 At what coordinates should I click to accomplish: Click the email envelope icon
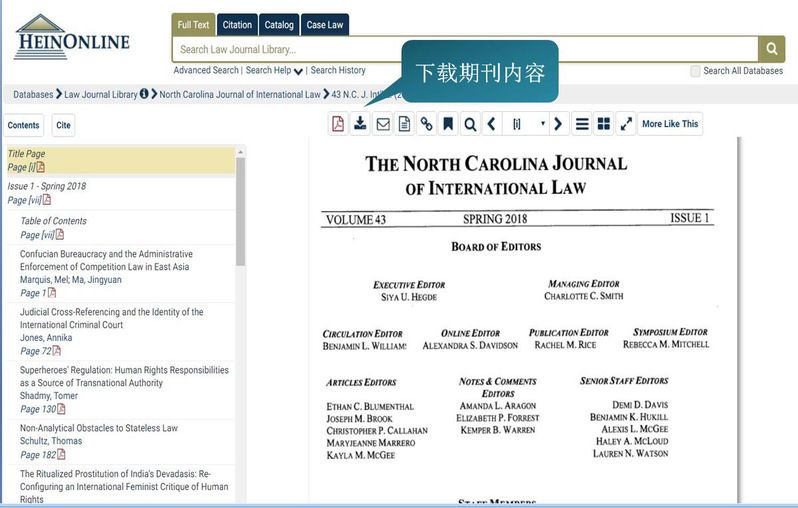point(382,124)
